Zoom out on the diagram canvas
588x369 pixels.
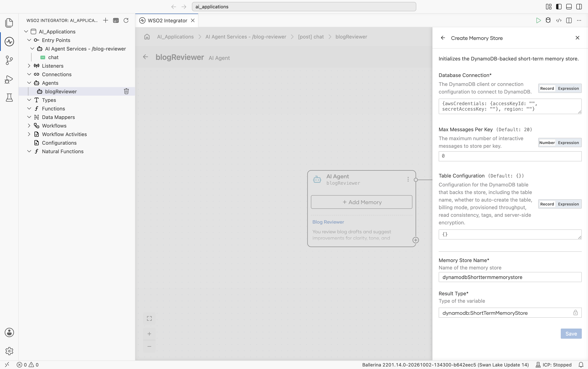[x=149, y=346]
